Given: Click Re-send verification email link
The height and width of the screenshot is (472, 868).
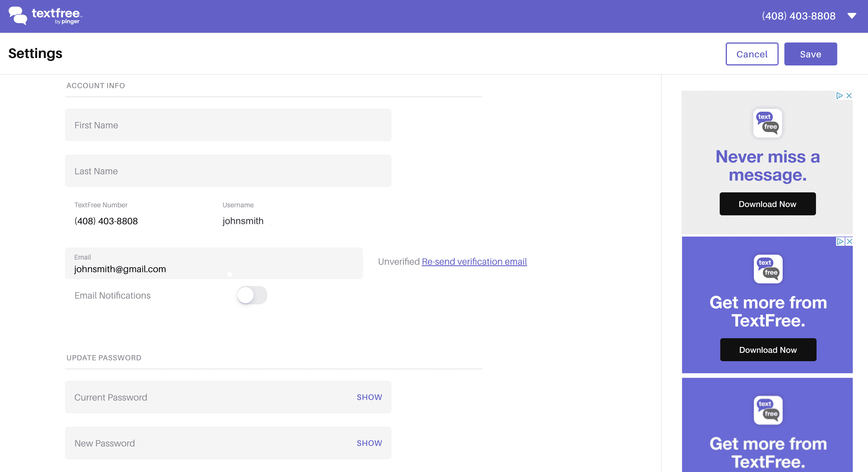Looking at the screenshot, I should click(474, 262).
